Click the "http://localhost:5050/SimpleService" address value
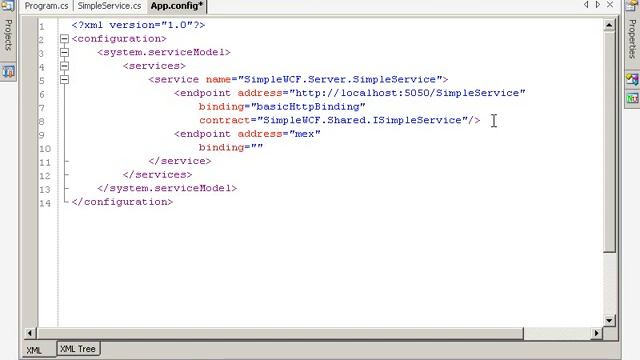 pyautogui.click(x=407, y=93)
